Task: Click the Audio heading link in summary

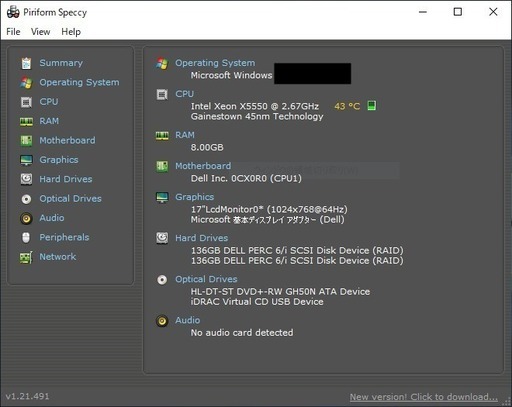Action: coord(188,320)
